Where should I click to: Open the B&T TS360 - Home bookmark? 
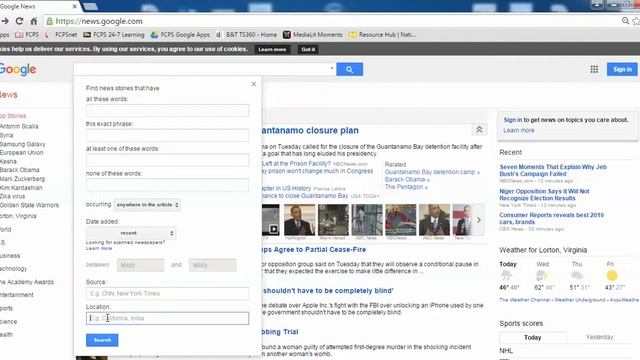246,35
